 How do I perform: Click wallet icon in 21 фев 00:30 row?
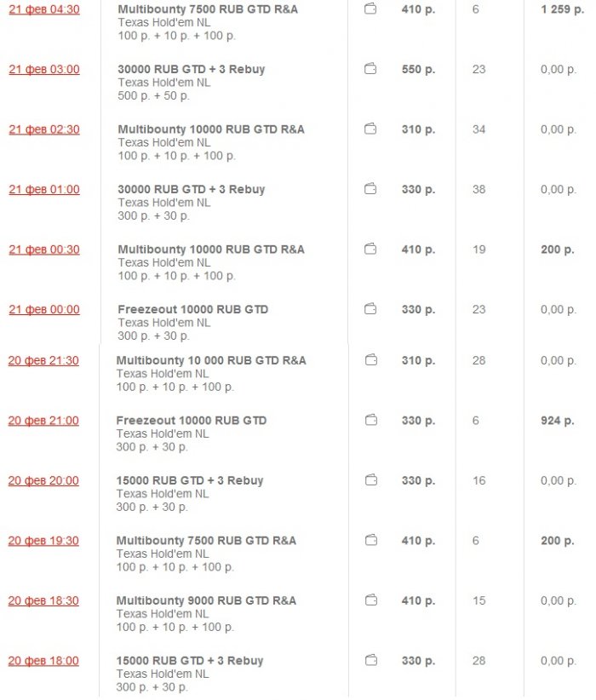[x=370, y=250]
